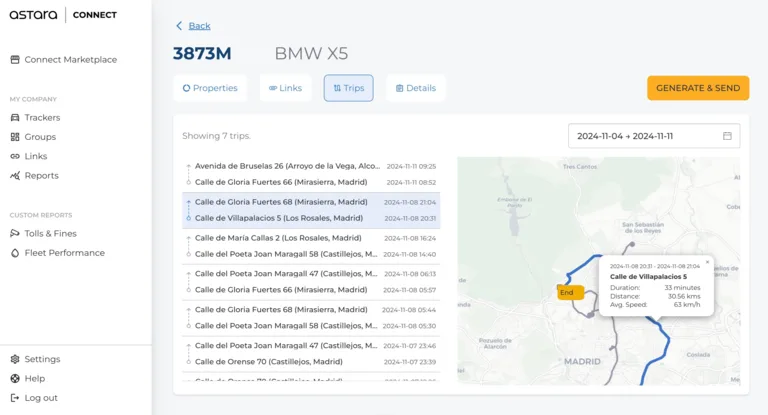Open Connect Marketplace from the sidebar
Screen dimensions: 768x415
pos(64,60)
